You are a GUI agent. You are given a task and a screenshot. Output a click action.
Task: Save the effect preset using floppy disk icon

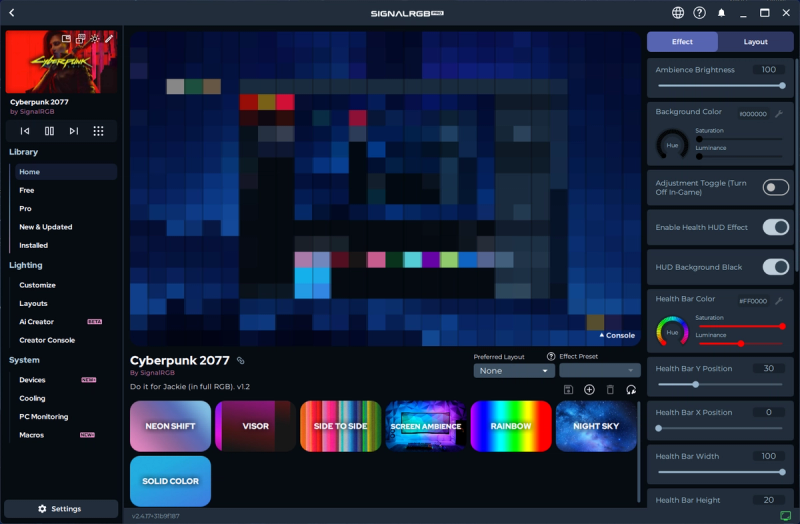click(x=568, y=389)
